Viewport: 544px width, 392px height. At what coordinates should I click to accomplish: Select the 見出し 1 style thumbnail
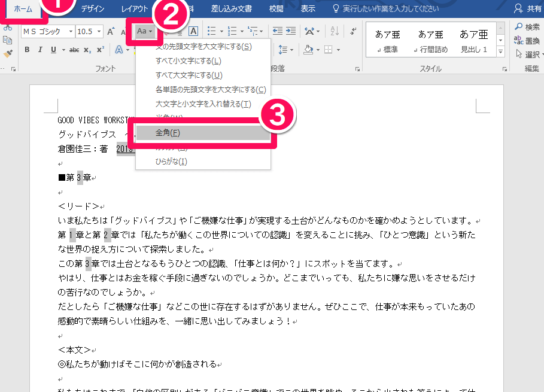coord(473,42)
